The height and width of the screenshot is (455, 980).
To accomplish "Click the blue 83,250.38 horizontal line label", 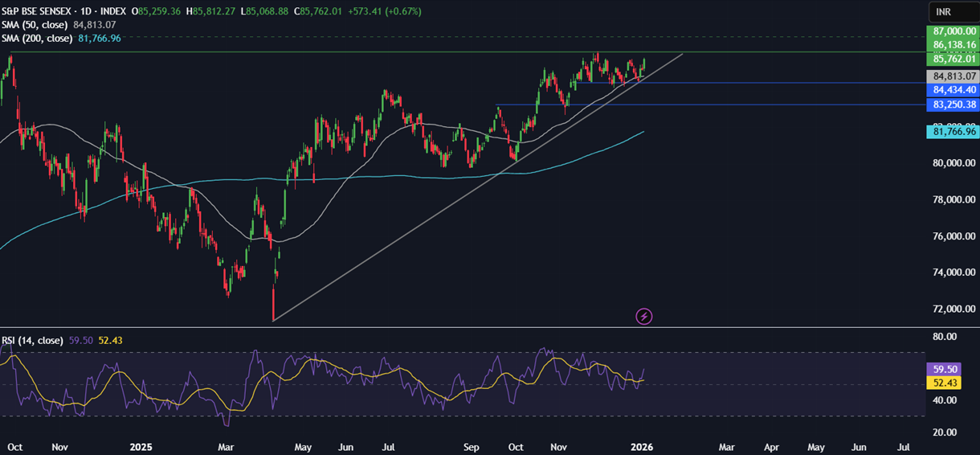I will point(953,105).
